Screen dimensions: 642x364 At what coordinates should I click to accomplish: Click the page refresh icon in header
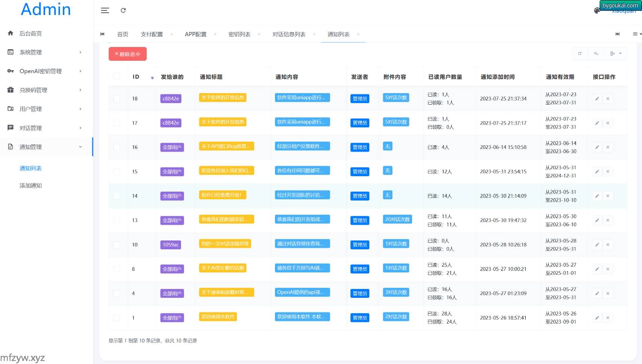(123, 10)
